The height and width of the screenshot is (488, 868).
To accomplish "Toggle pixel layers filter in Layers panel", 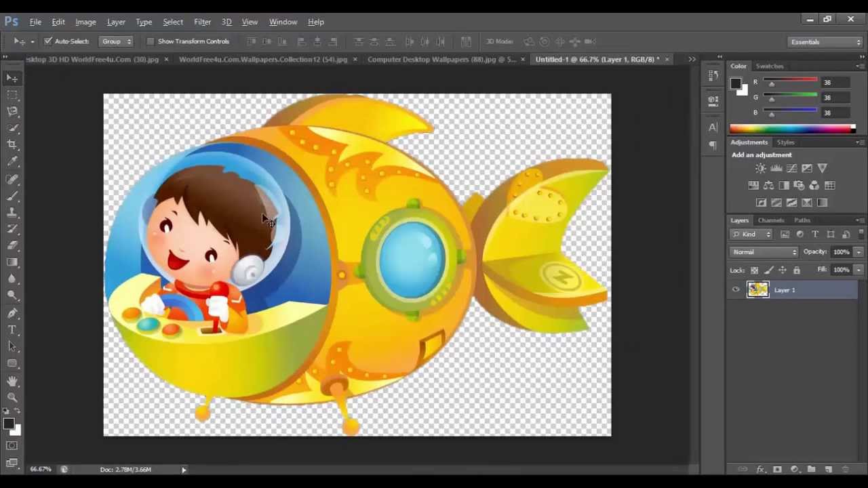I will coord(785,235).
